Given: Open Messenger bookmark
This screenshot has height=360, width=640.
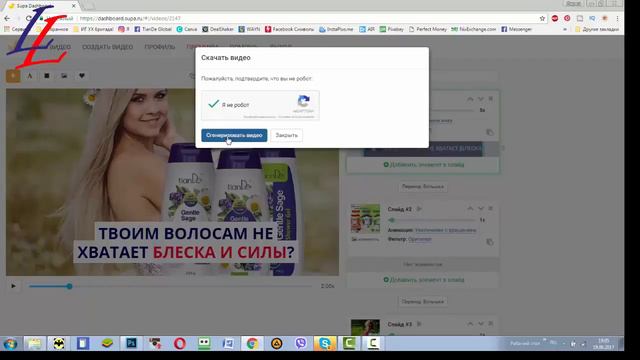Looking at the screenshot, I should (516, 29).
